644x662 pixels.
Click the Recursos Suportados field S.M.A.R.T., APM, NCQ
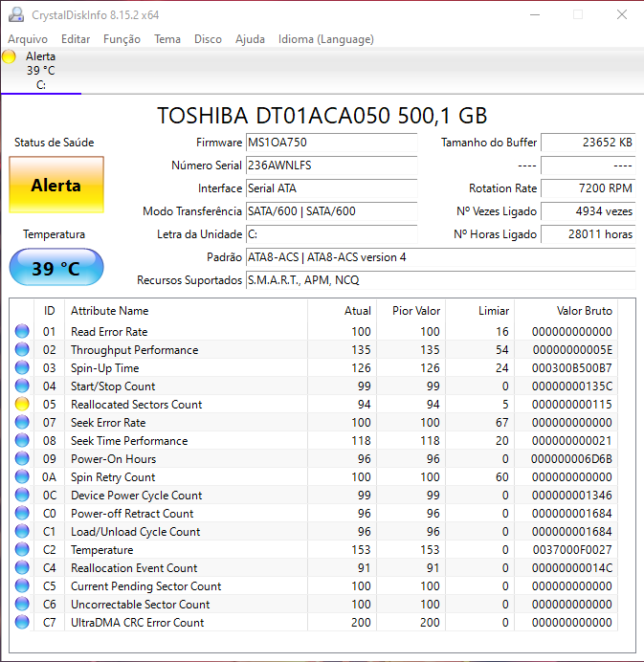click(440, 280)
